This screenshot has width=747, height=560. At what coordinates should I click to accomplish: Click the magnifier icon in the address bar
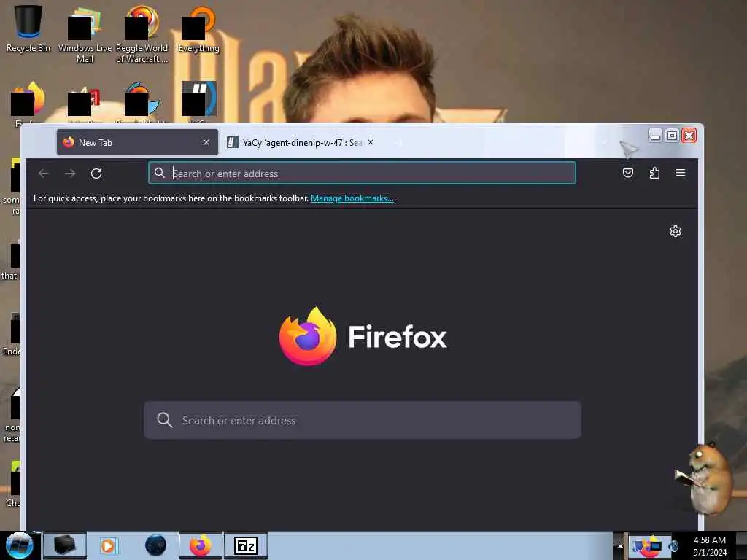[x=160, y=173]
